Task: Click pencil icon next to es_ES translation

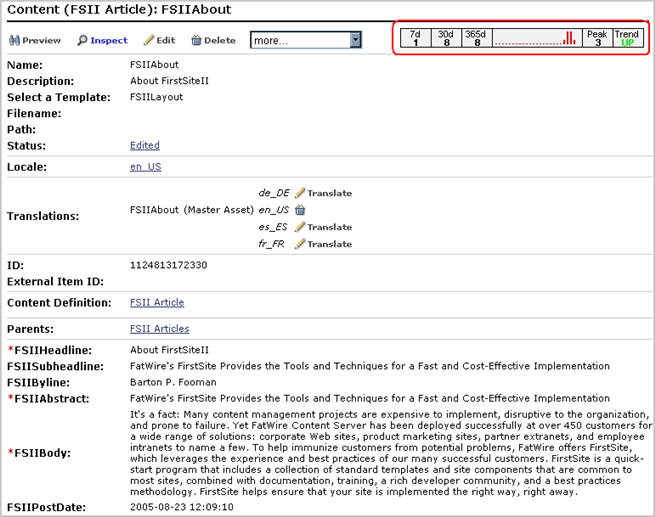Action: (x=300, y=227)
